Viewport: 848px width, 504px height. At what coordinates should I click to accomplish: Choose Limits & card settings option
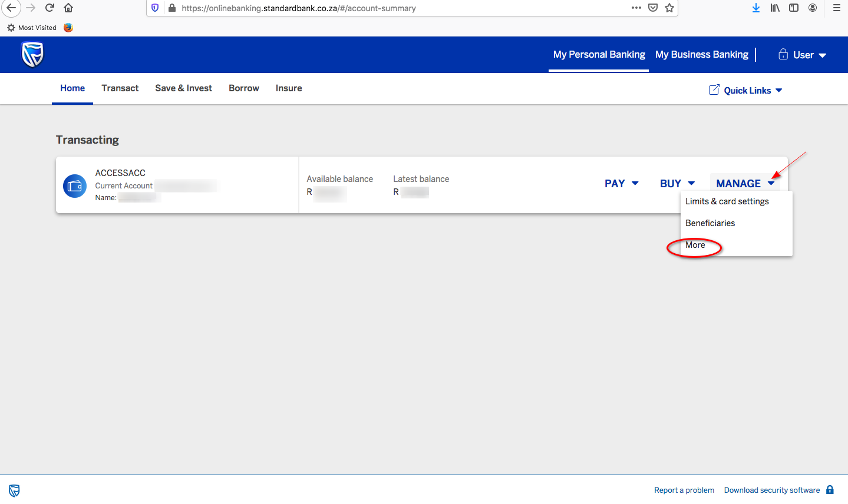pos(727,201)
